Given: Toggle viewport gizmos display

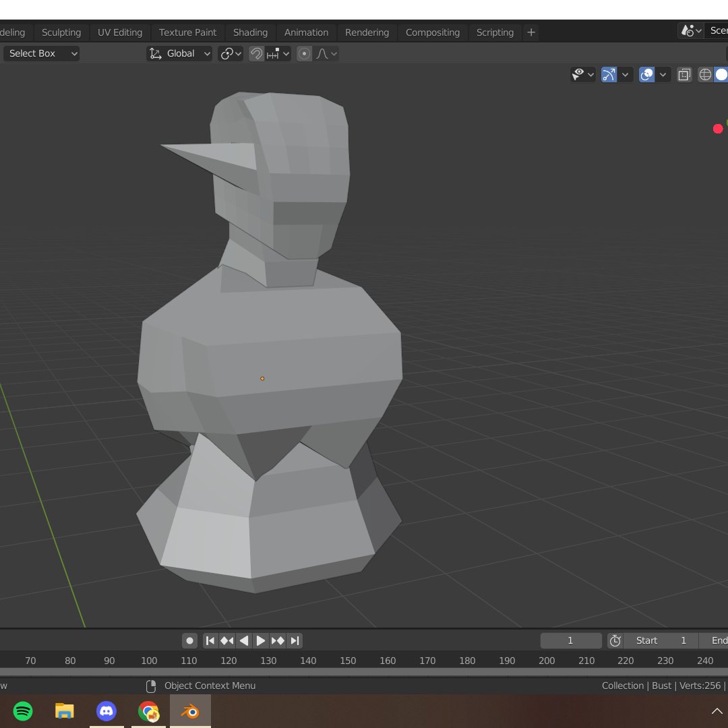Looking at the screenshot, I should (609, 74).
